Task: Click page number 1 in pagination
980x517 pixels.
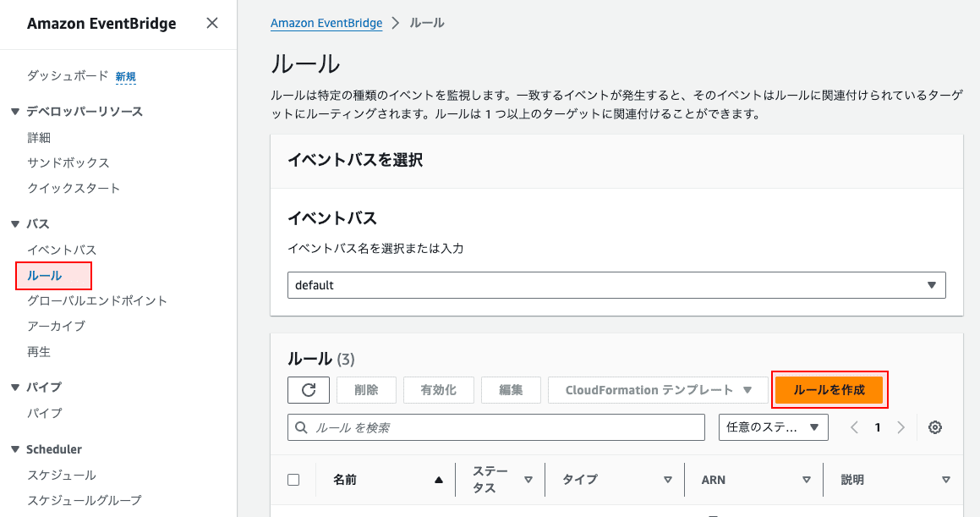Action: coord(878,427)
